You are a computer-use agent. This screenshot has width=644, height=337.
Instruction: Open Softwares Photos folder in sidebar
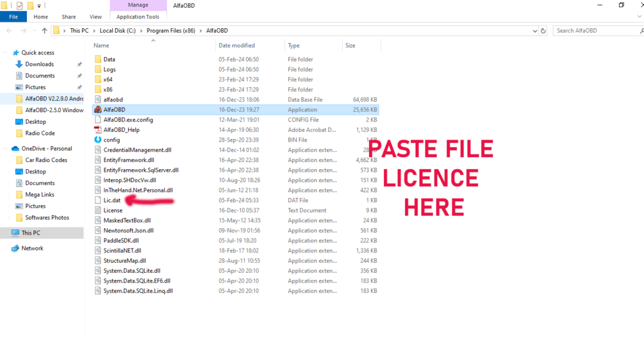pos(42,218)
